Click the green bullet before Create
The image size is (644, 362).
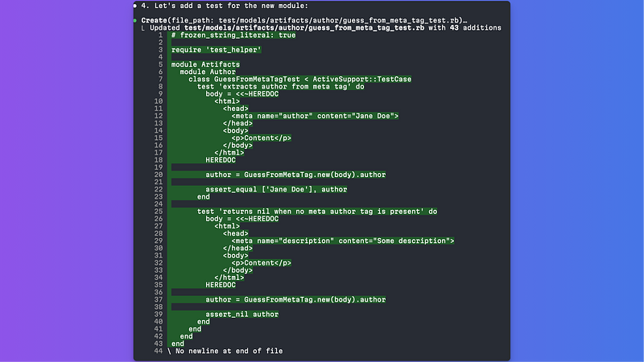tap(135, 21)
